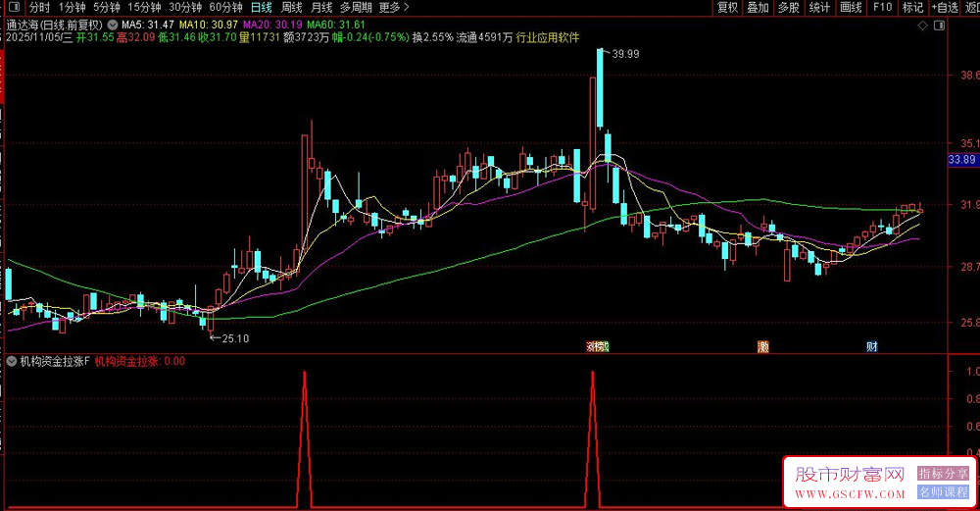
Task: Click the 高32.09 high value
Action: [x=135, y=37]
